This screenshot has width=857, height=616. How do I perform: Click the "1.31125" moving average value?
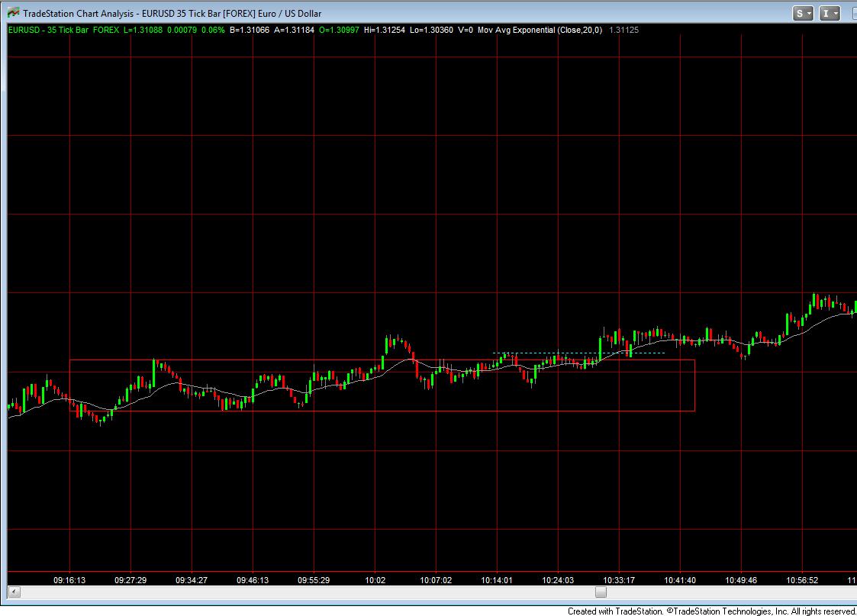point(623,30)
